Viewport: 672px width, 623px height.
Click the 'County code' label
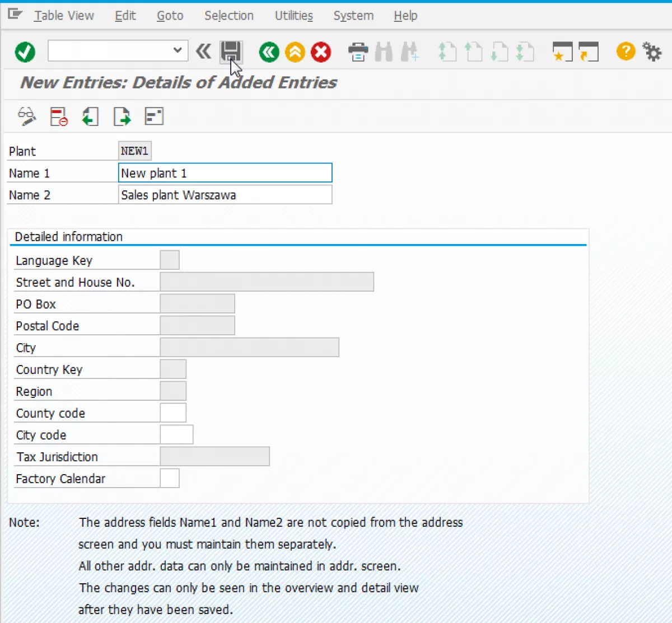pos(50,413)
